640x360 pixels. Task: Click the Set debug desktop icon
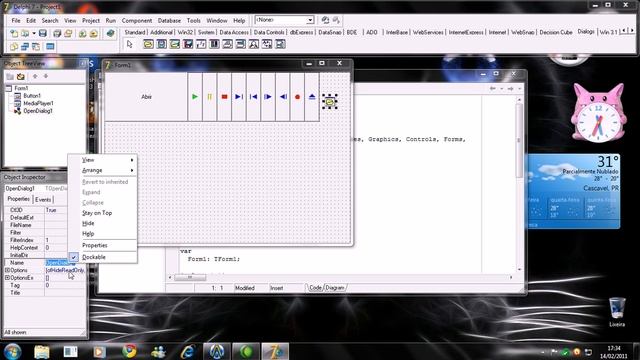[336, 20]
